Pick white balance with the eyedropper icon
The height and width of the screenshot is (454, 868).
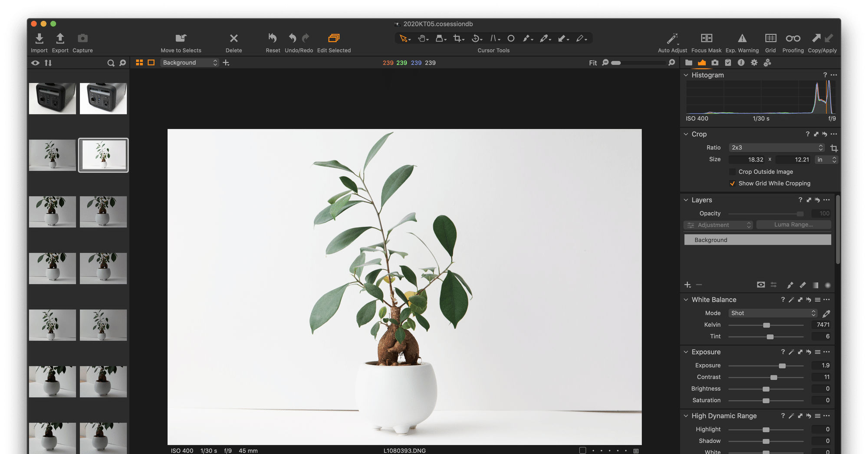[x=826, y=313]
